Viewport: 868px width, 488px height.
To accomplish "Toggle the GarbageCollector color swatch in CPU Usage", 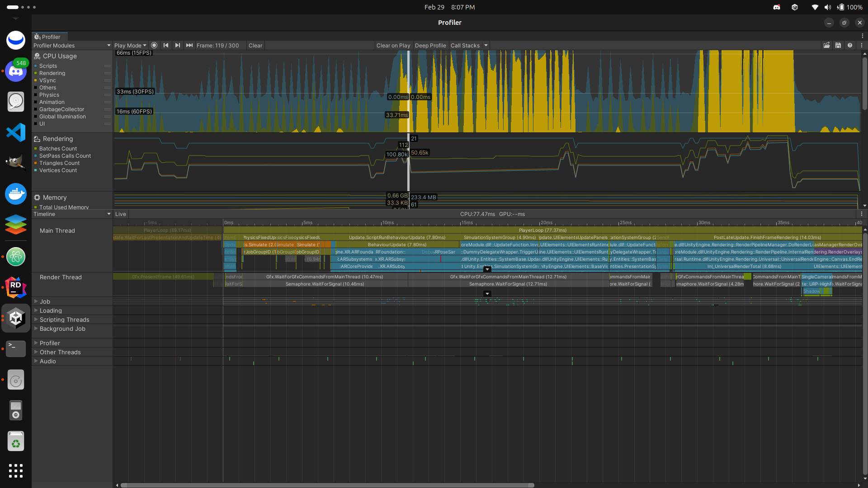I will 36,109.
